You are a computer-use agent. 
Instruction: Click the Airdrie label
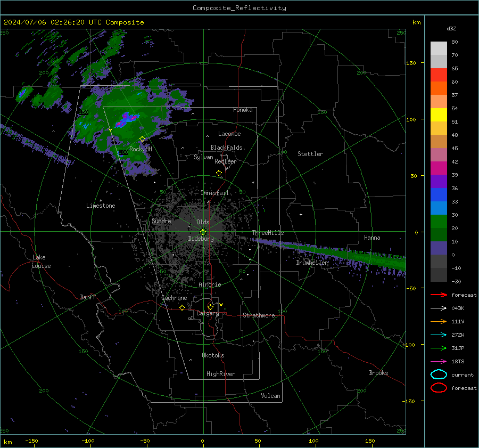pos(210,284)
